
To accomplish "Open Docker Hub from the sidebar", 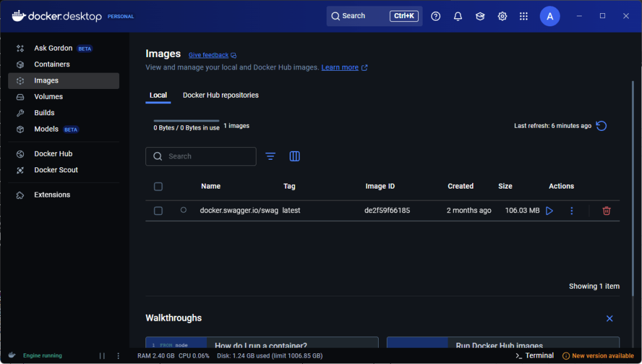I will click(x=63, y=153).
